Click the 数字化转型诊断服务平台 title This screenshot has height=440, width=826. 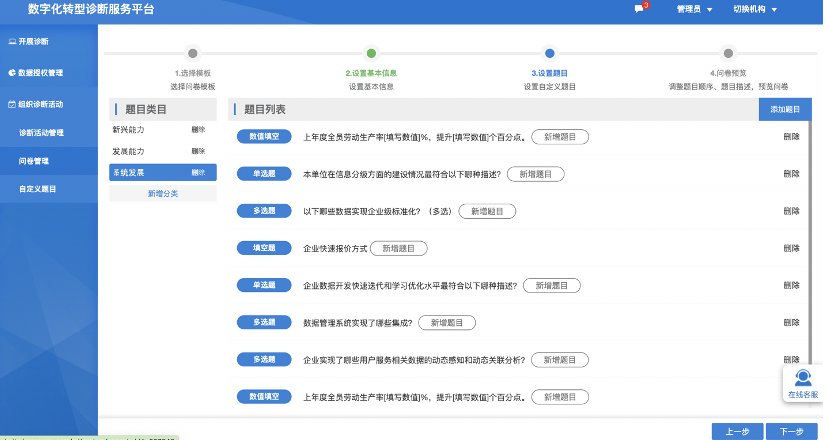(91, 9)
